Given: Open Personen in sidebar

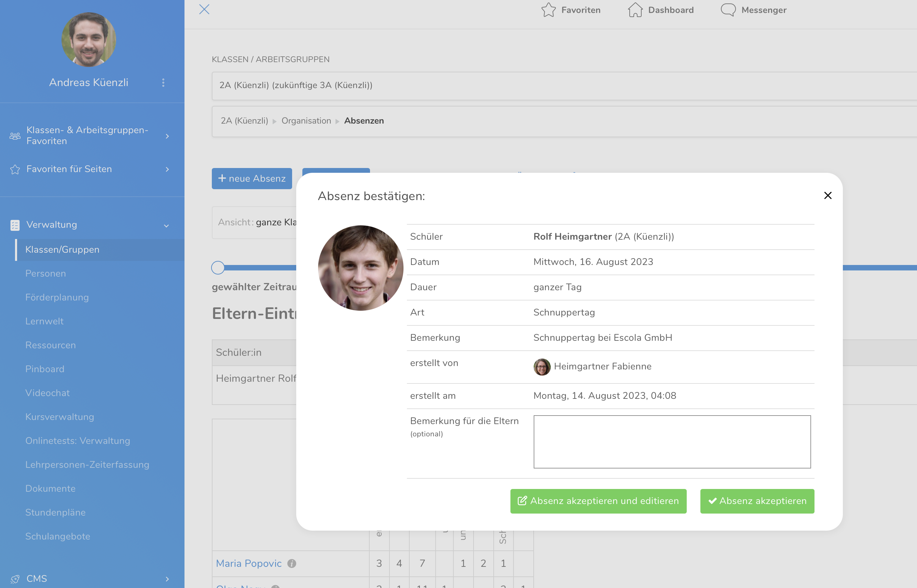Looking at the screenshot, I should coord(45,274).
